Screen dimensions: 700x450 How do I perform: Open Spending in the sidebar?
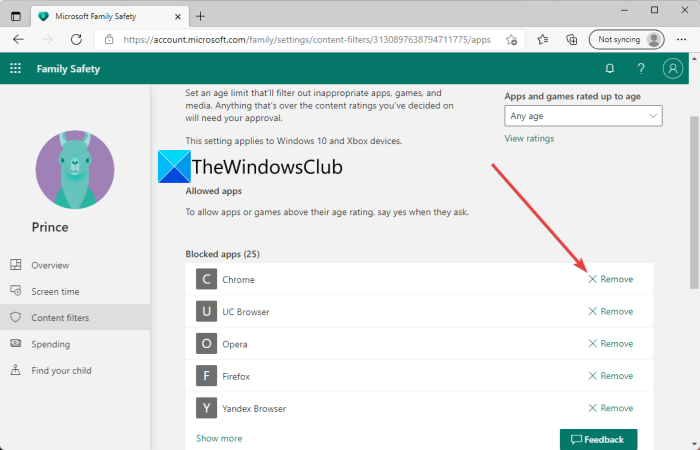[x=75, y=344]
